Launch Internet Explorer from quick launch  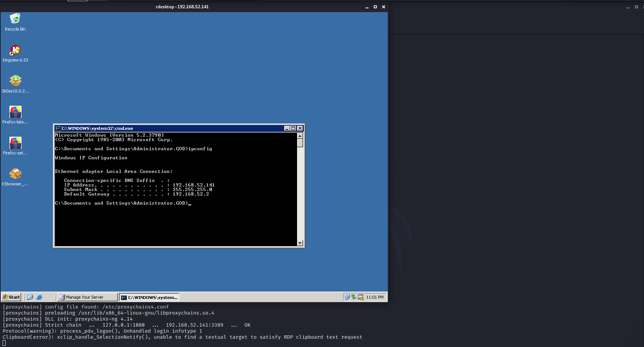pos(39,297)
